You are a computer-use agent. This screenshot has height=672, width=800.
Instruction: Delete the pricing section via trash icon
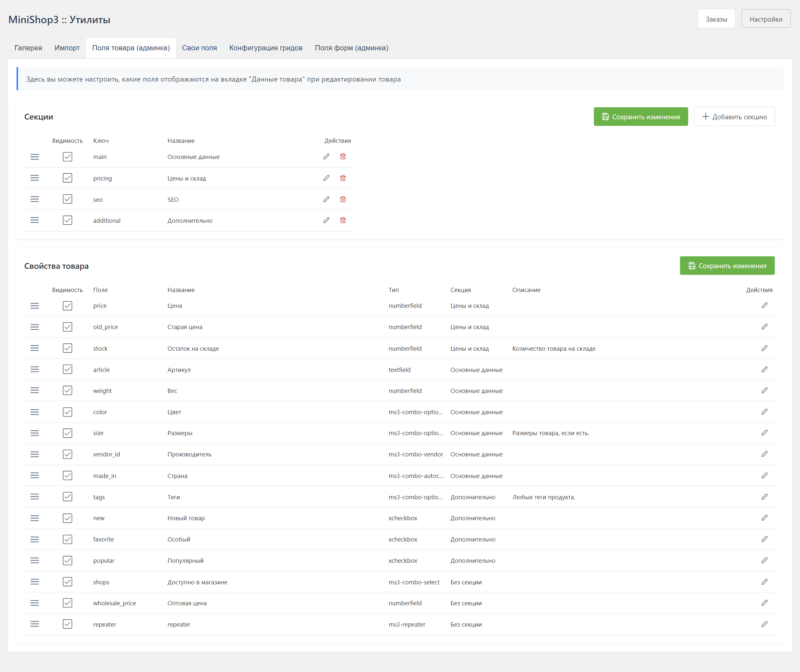[x=343, y=178]
